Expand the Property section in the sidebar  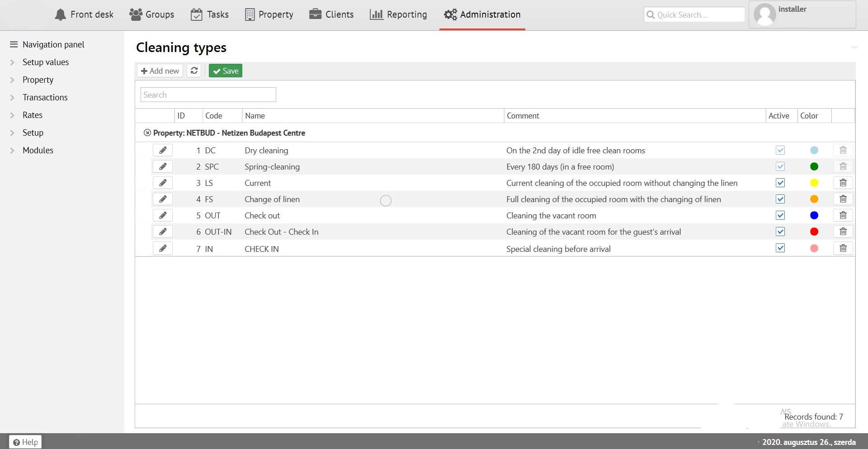tap(13, 80)
